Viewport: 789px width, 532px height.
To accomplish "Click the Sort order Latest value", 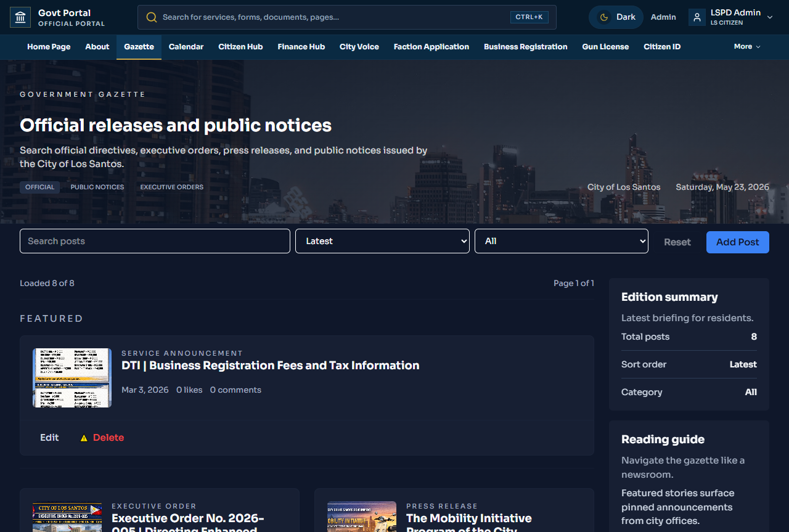I will coord(743,365).
